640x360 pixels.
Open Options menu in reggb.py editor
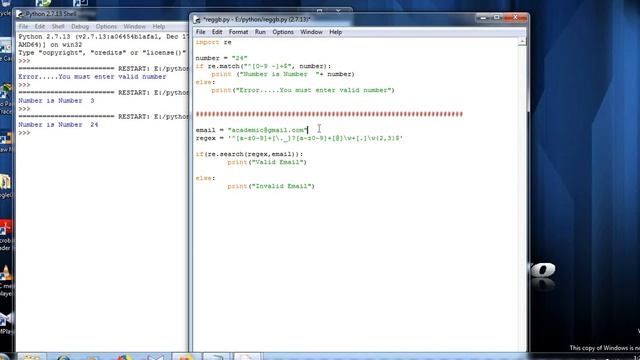point(283,32)
